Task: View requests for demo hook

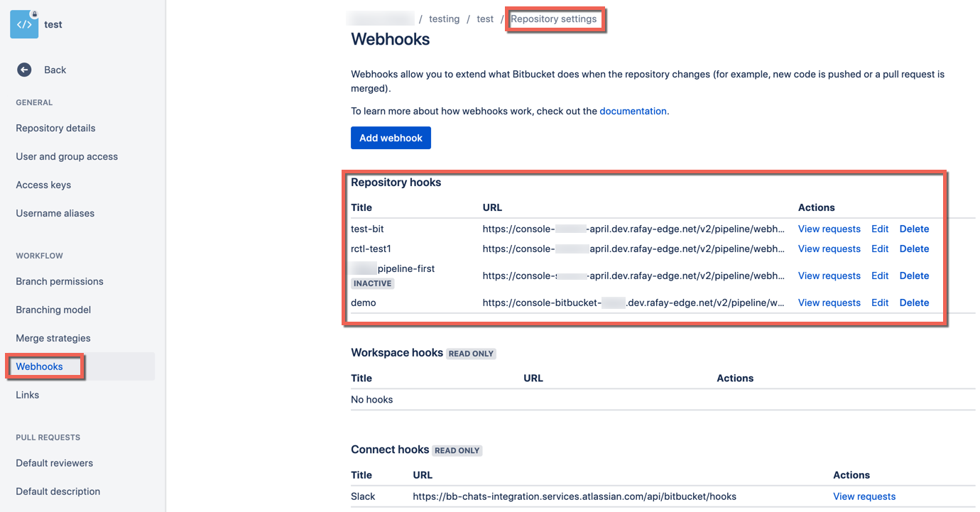Action: pyautogui.click(x=829, y=303)
